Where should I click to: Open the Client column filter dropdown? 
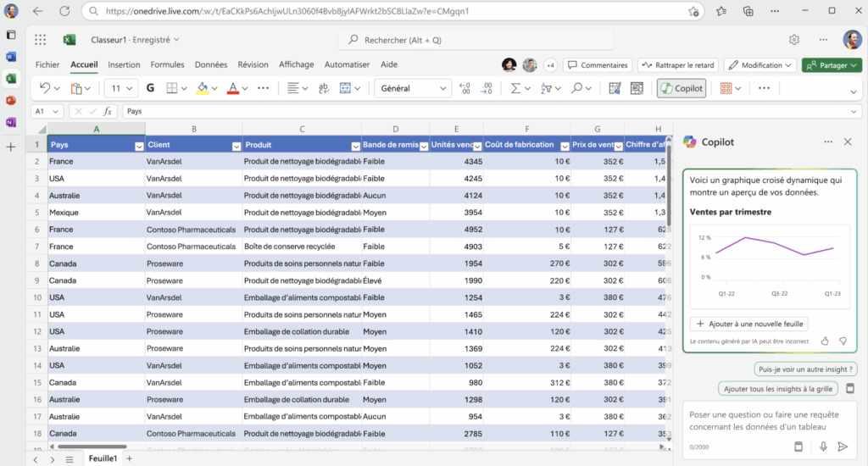pos(236,146)
